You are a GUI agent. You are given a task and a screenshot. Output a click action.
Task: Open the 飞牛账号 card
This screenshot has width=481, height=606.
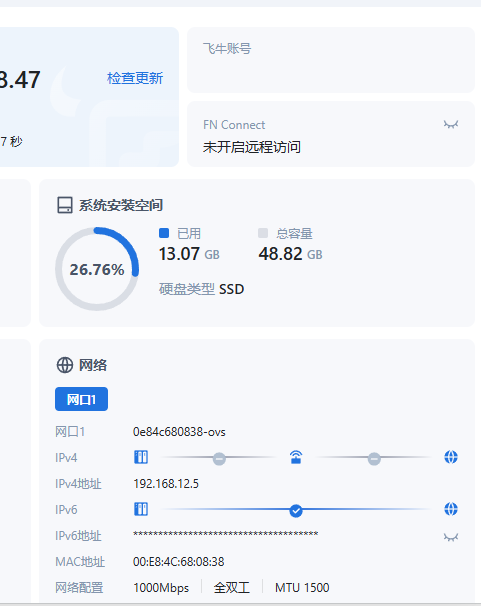(x=331, y=60)
